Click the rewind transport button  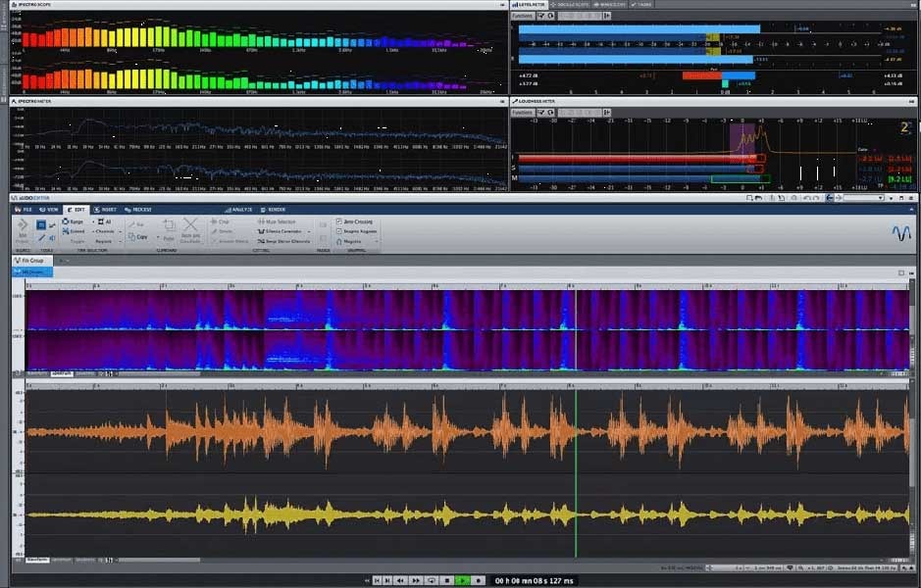click(401, 580)
